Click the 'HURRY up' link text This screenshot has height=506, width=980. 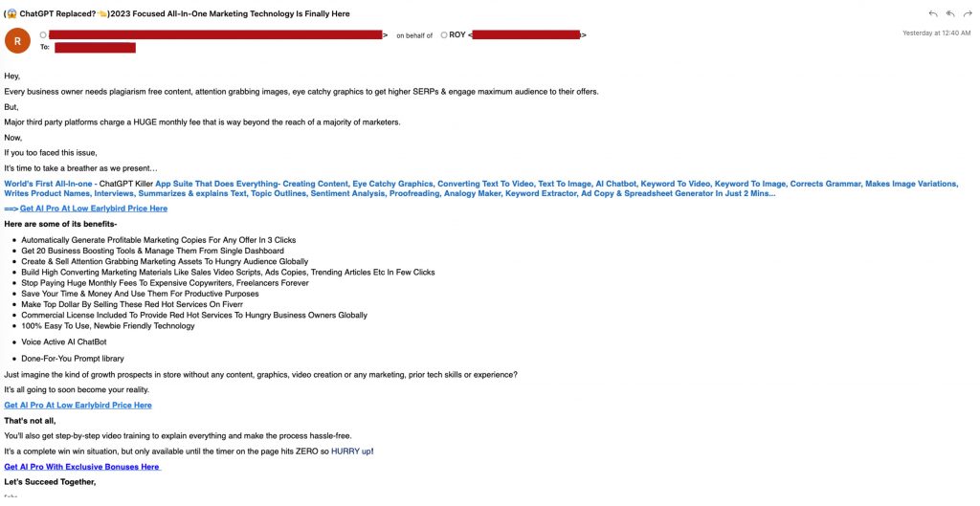point(351,451)
